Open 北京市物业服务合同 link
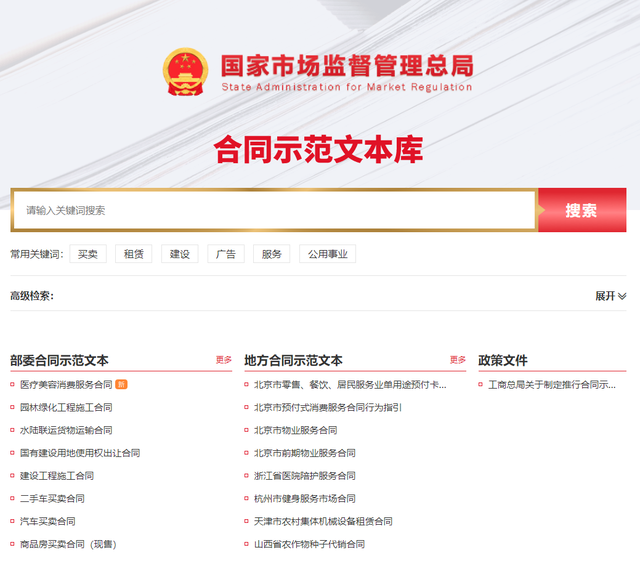 pyautogui.click(x=296, y=430)
